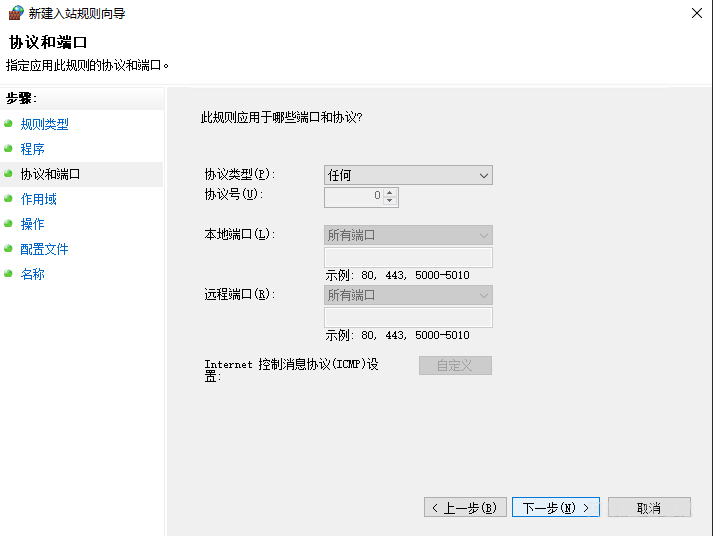This screenshot has width=713, height=536.
Task: Decrease 协议号 with the down arrow
Action: click(390, 201)
